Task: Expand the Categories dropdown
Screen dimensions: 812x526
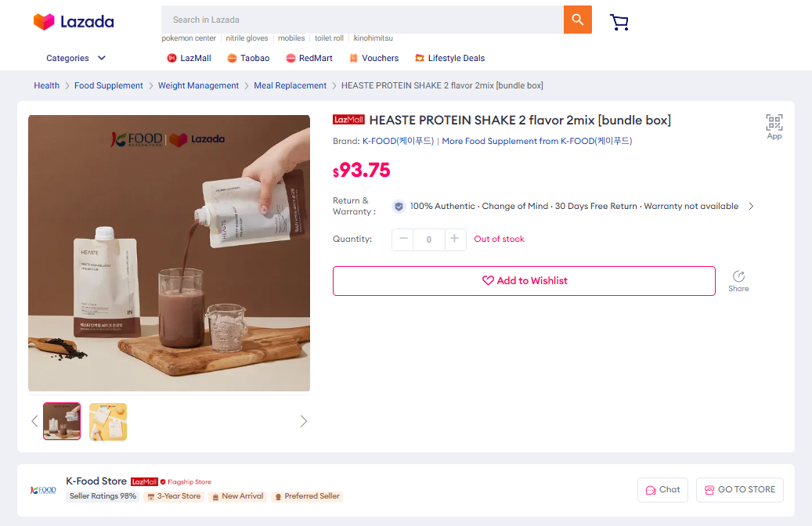Action: pyautogui.click(x=76, y=58)
